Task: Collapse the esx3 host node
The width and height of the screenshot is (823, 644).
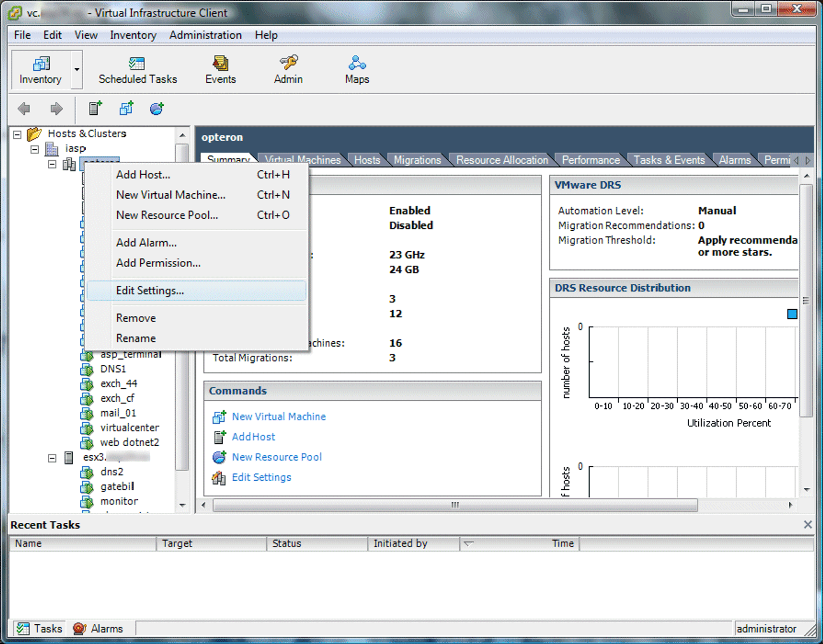Action: (52, 458)
